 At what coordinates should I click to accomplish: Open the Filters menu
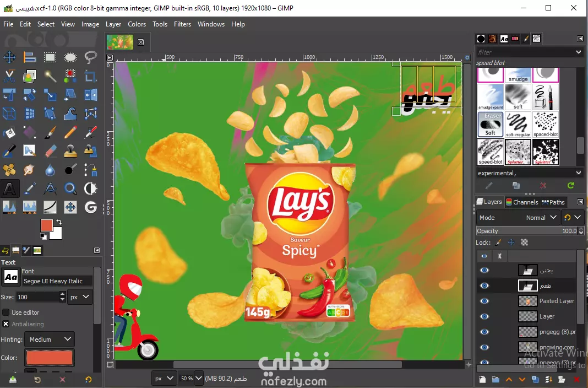pos(182,24)
